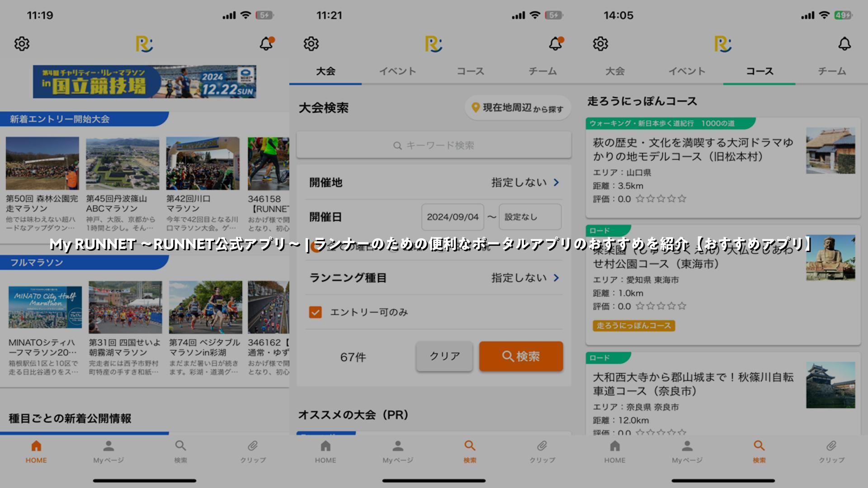Tap Wi-Fi indicator in 11:19 status bar
868x488 pixels.
pyautogui.click(x=245, y=15)
